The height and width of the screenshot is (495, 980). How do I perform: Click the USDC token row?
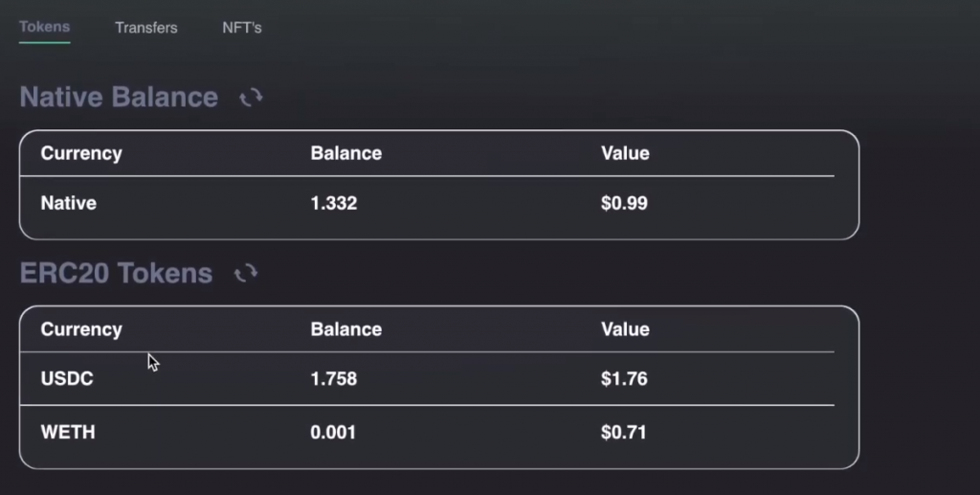point(428,379)
